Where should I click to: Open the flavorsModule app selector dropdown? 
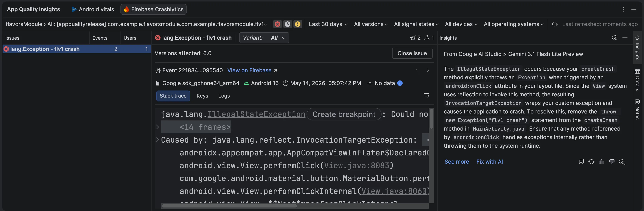[x=136, y=24]
